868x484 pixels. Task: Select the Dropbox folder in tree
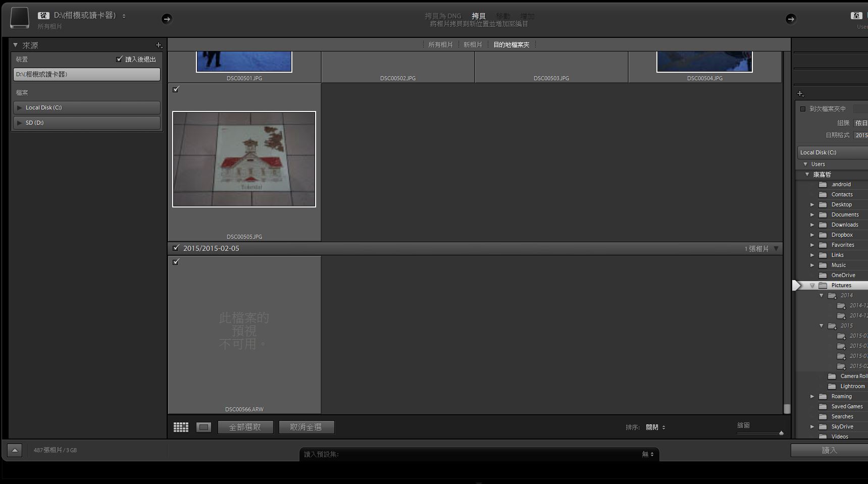click(x=842, y=235)
